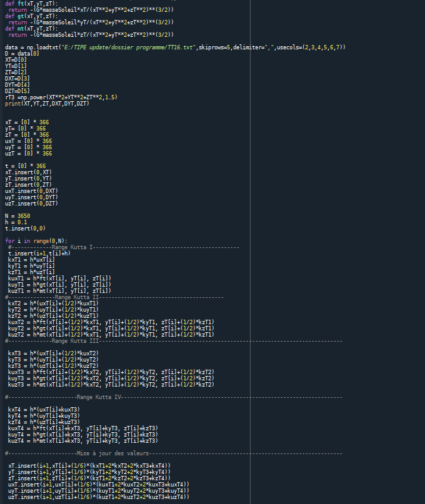Viewport: 425px width, 504px height.
Task: Place cursor on the "t = [0] * 366" line
Action: pos(25,166)
